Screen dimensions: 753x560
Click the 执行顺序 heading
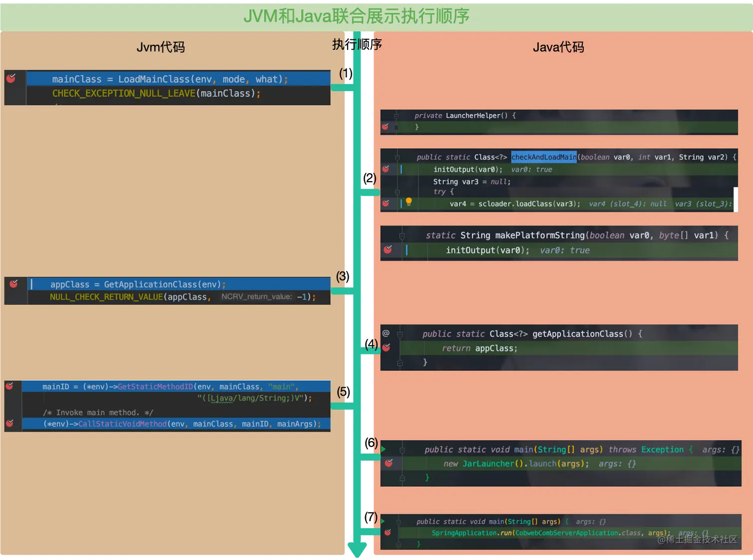(357, 44)
